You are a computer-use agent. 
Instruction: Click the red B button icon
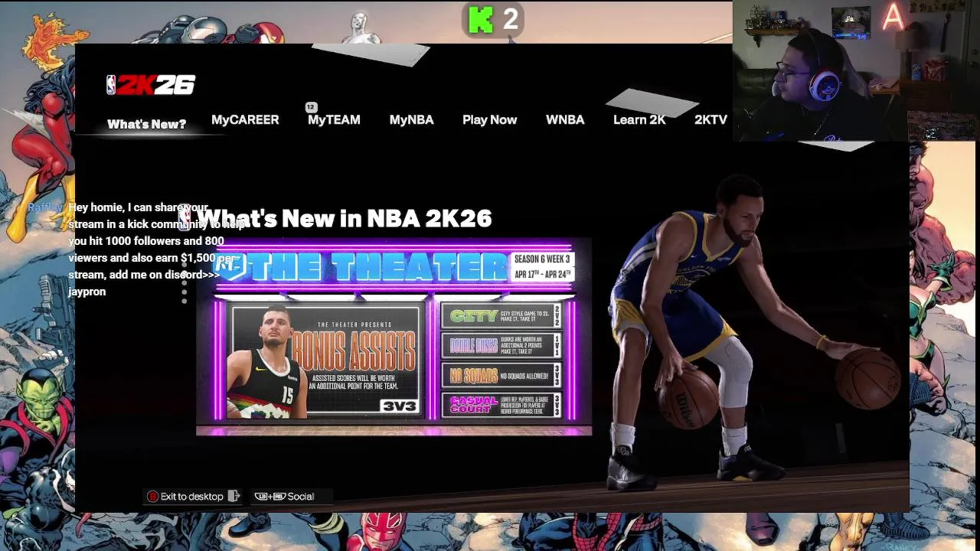[x=152, y=497]
